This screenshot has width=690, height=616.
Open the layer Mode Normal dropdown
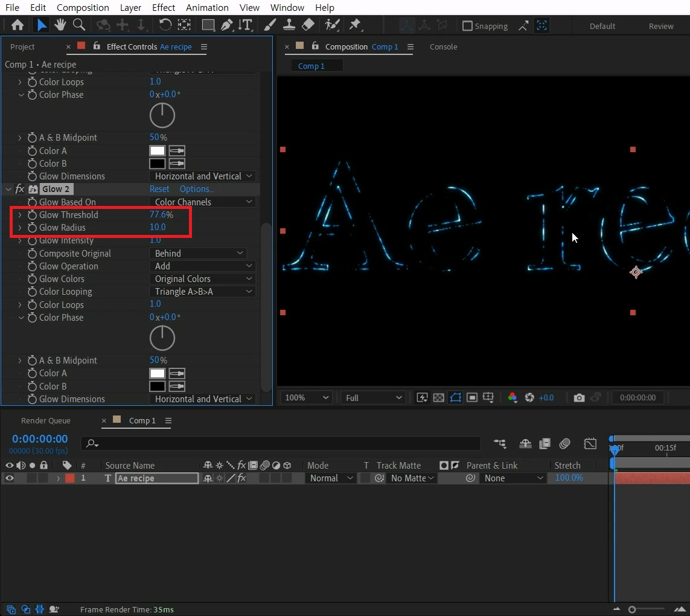click(331, 478)
